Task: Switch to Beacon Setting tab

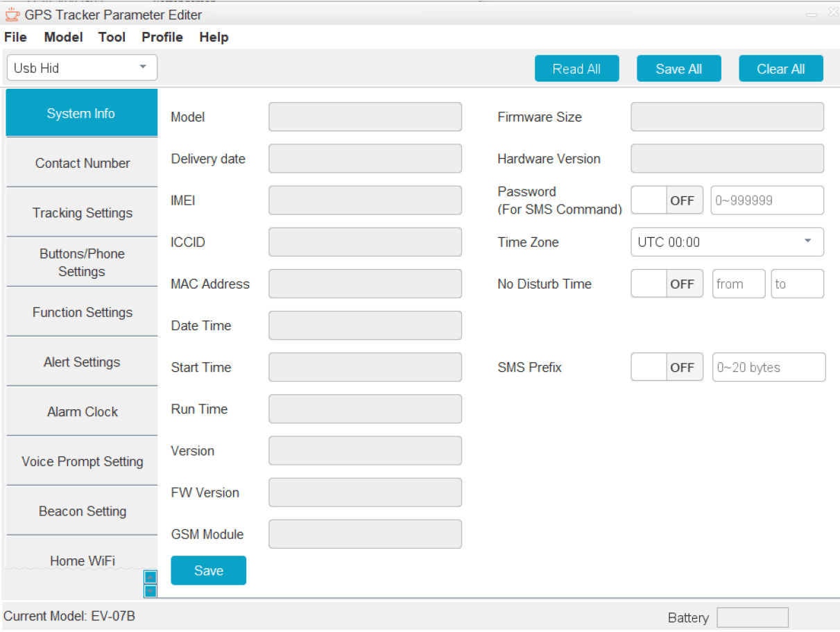Action: click(x=82, y=511)
